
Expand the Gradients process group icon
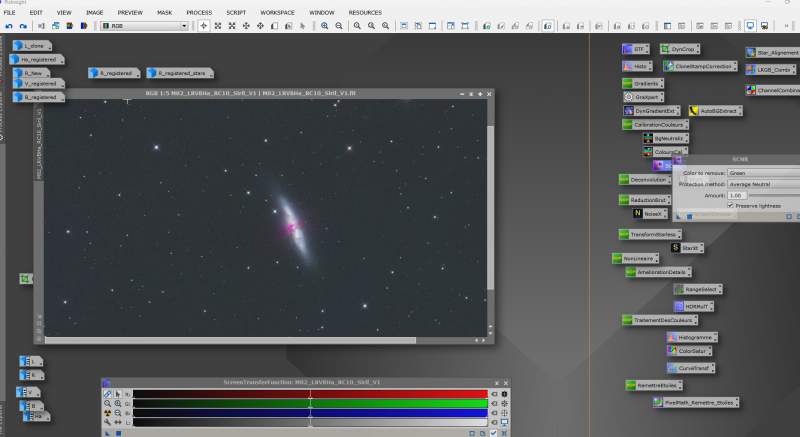point(643,83)
